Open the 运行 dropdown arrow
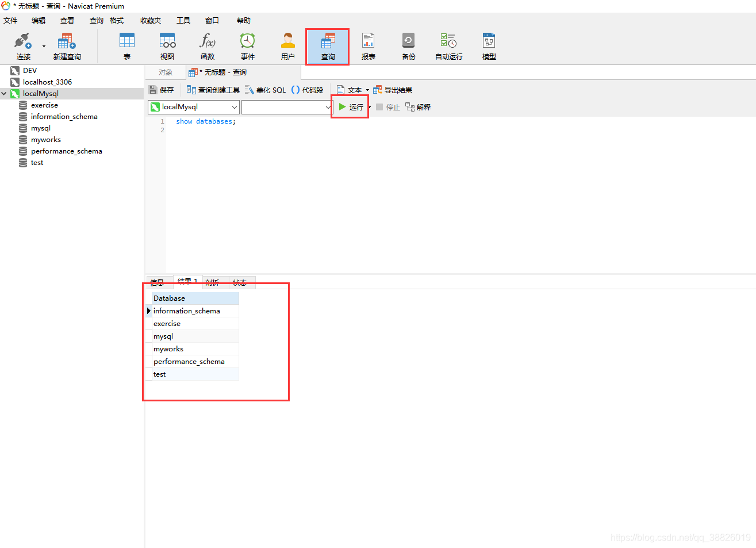This screenshot has height=548, width=756. click(369, 108)
